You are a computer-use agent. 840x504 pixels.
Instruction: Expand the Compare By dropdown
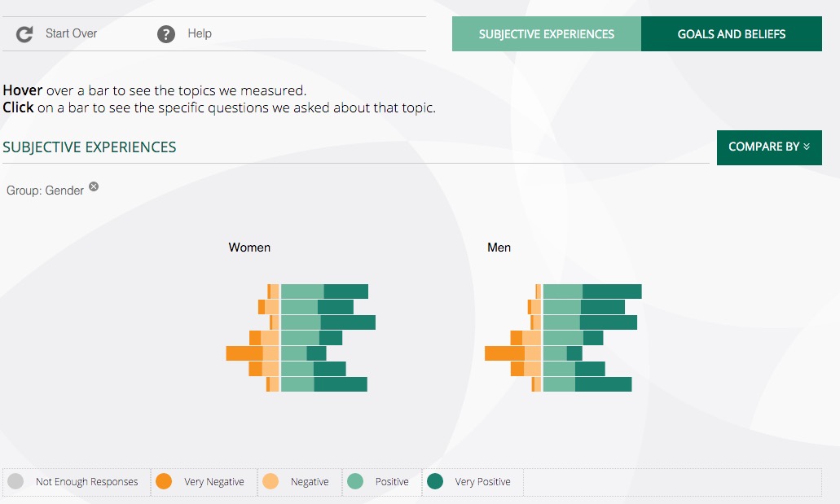tap(769, 147)
